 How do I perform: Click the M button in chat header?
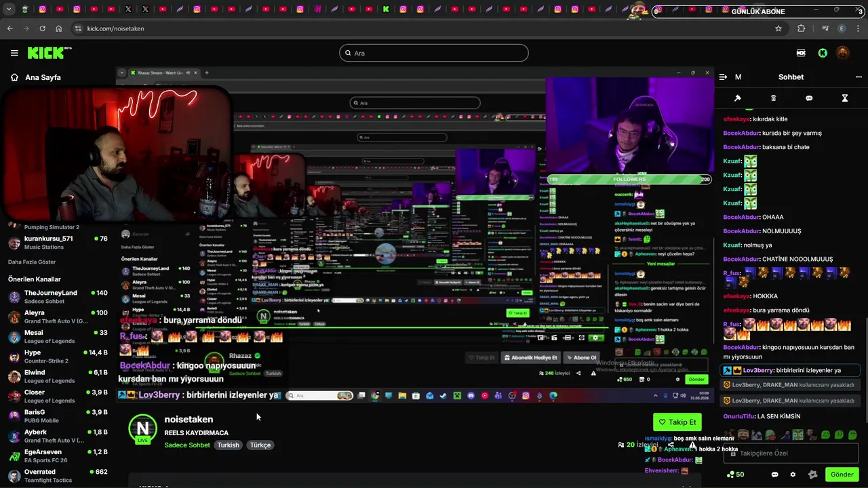[x=738, y=77]
